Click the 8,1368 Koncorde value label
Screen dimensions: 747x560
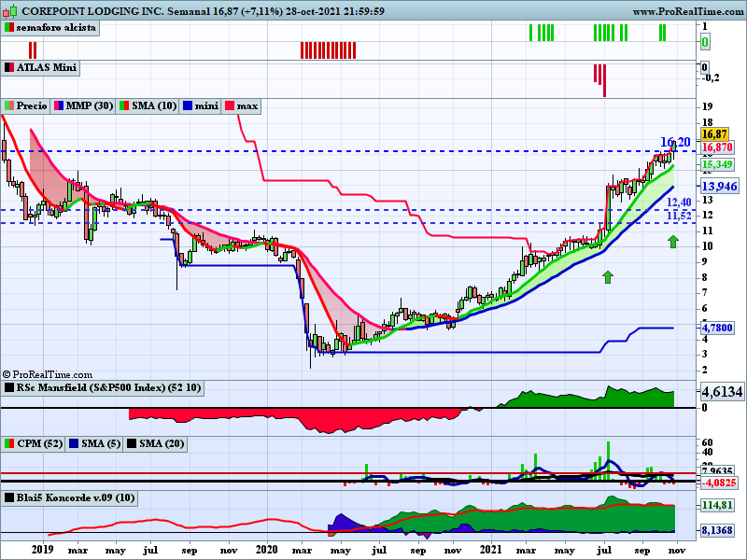717,530
